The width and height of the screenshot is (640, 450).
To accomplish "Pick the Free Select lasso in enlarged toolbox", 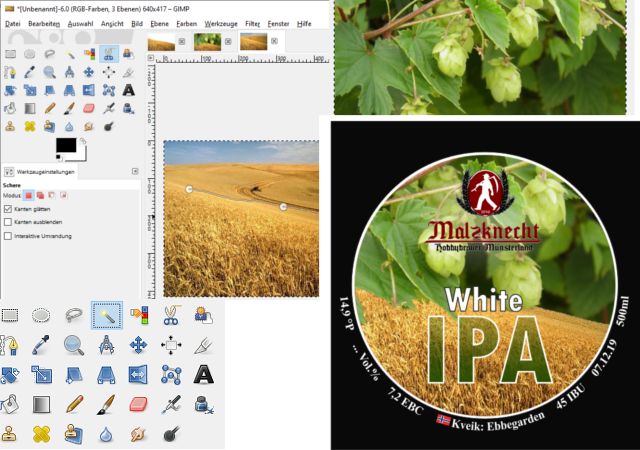I will click(73, 315).
